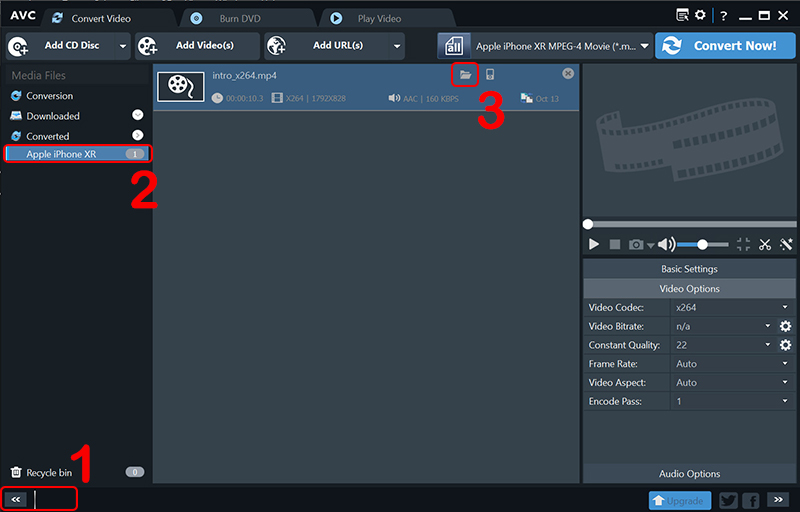This screenshot has height=512, width=800.
Task: Click Add CD Disc button
Action: click(61, 46)
